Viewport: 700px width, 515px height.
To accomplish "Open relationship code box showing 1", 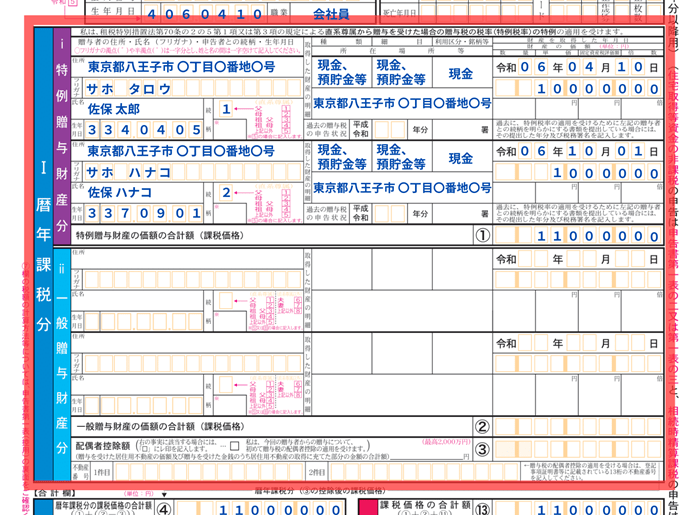I will point(227,108).
